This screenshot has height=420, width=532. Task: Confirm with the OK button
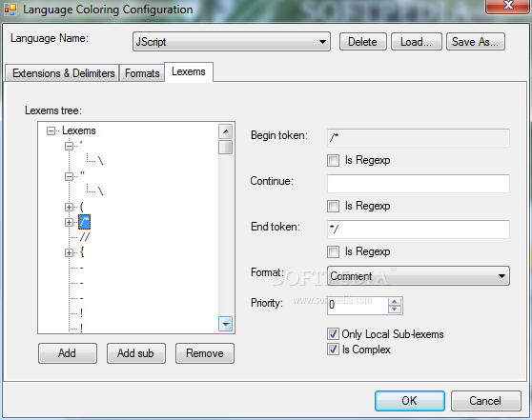[410, 401]
